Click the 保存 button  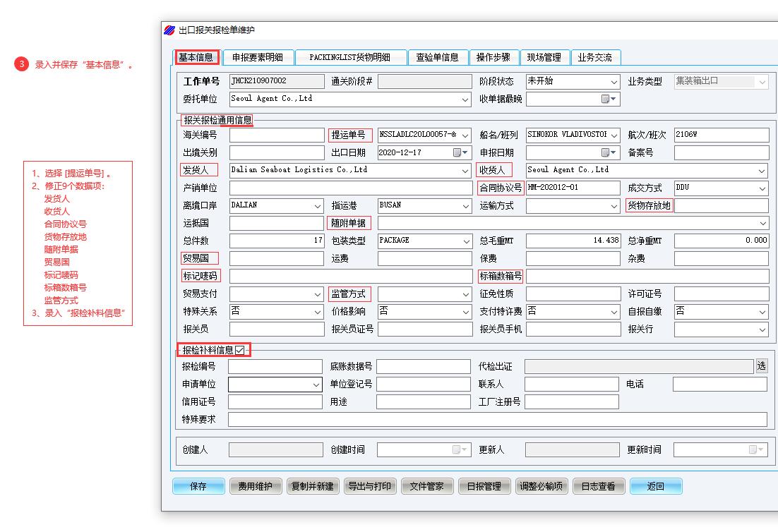[198, 486]
